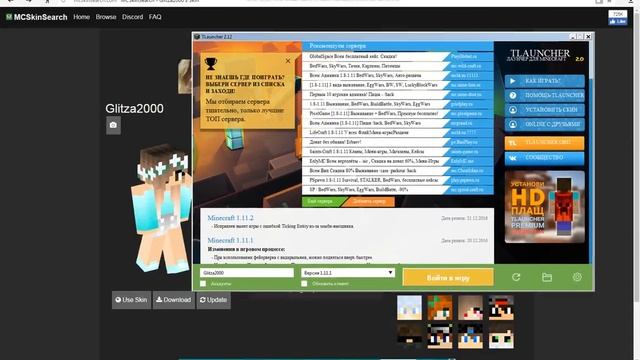Open the game folder icon
The image size is (640, 360).
tap(547, 278)
